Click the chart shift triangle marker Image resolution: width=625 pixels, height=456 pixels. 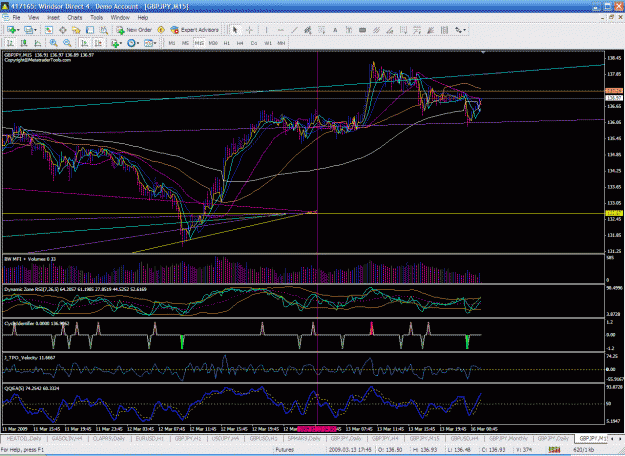[483, 53]
